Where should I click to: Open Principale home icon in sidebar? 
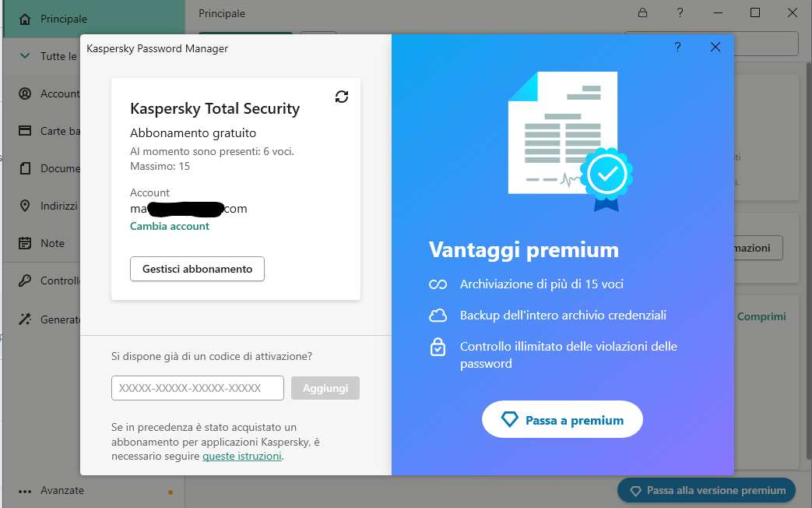(25, 19)
